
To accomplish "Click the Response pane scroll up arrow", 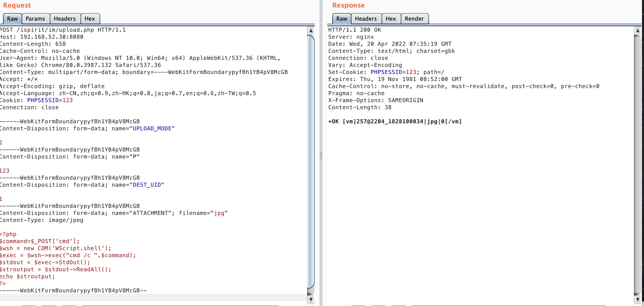I will click(638, 30).
